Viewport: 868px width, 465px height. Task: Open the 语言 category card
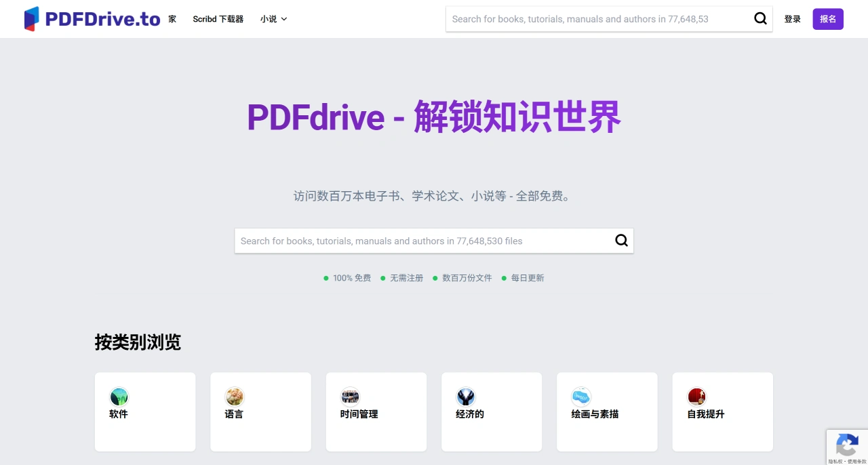coord(260,411)
